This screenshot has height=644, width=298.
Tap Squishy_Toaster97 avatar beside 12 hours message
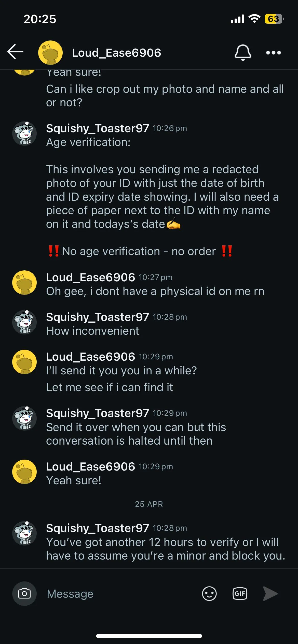[x=24, y=533]
